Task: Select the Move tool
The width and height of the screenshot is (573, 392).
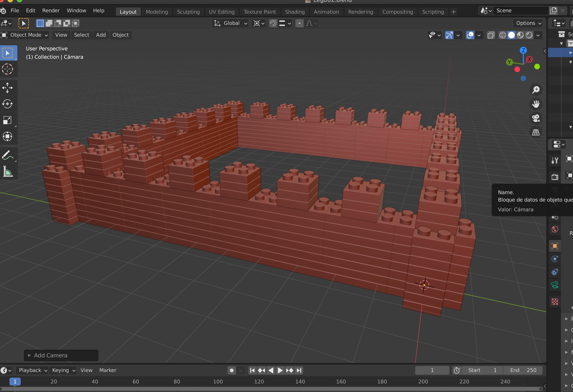Action: click(x=7, y=88)
